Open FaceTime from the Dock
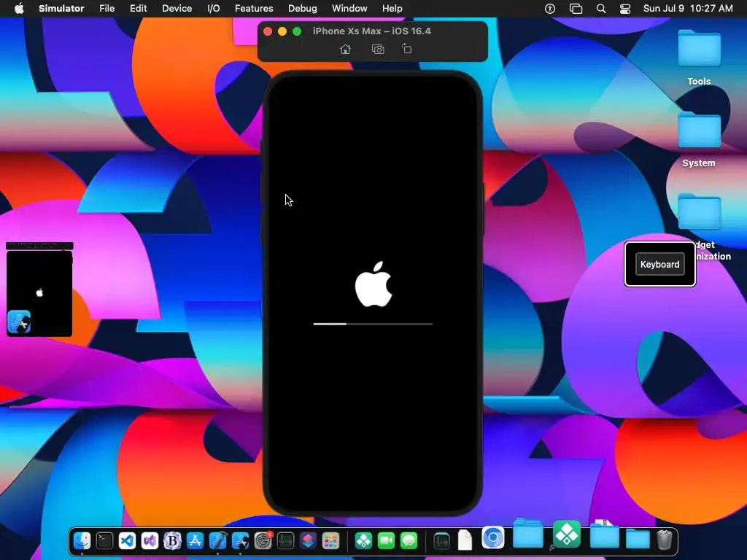This screenshot has height=560, width=747. [387, 541]
